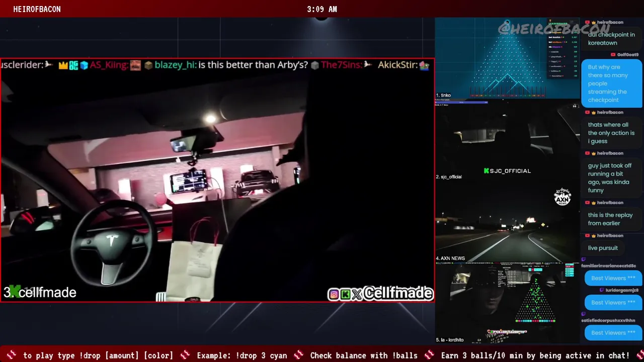The image size is (644, 362).
Task: Click the '2. sjc_official' stream label
Action: point(449,177)
